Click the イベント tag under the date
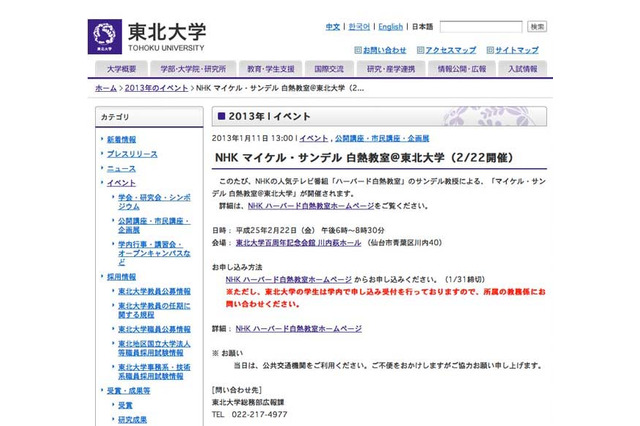This screenshot has width=640, height=426. click(x=313, y=138)
